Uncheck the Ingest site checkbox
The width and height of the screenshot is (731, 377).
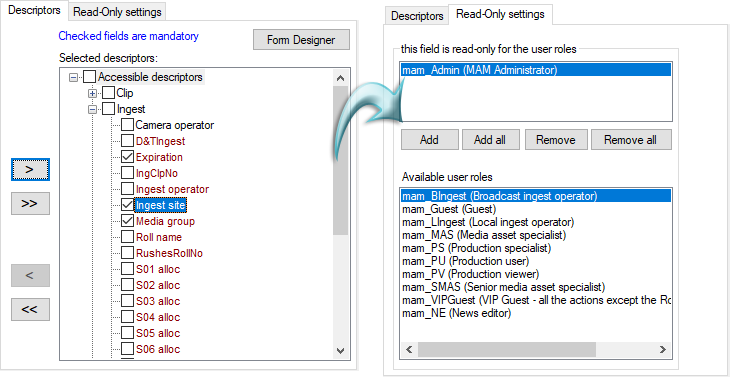coord(127,205)
